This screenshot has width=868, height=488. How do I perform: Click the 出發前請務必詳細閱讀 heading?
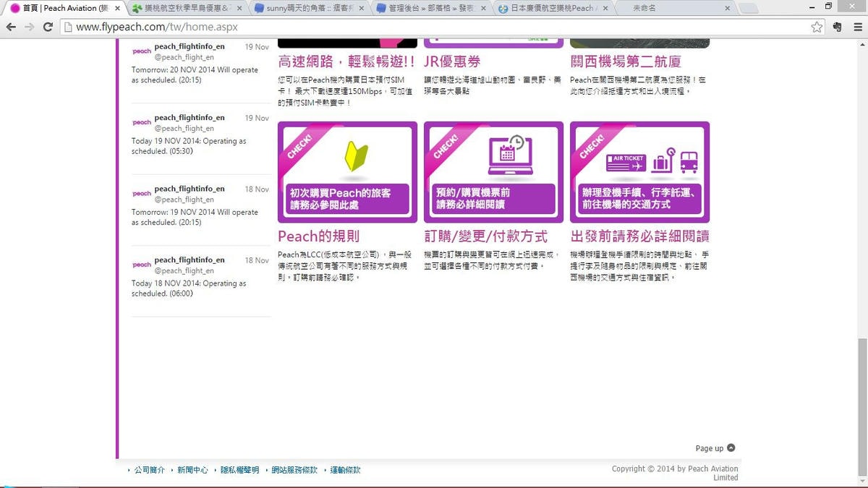[639, 236]
